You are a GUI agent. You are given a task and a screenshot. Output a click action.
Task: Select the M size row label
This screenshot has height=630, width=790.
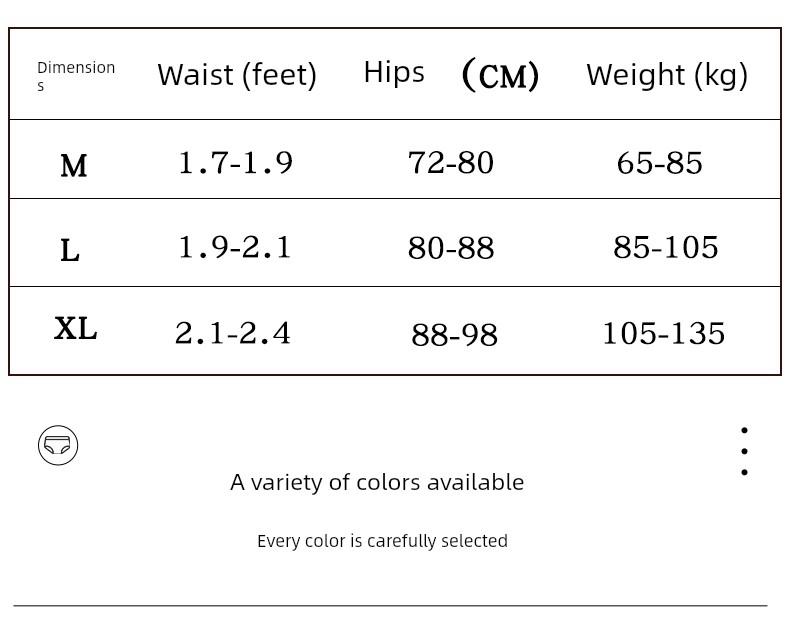pos(74,165)
